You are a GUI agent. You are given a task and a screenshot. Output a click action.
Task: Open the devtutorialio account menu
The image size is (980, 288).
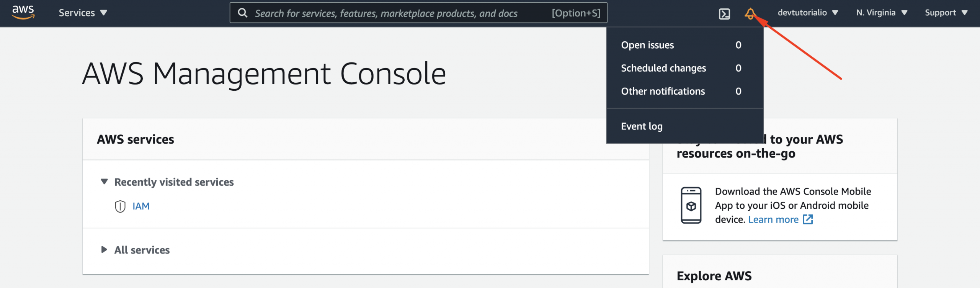808,13
